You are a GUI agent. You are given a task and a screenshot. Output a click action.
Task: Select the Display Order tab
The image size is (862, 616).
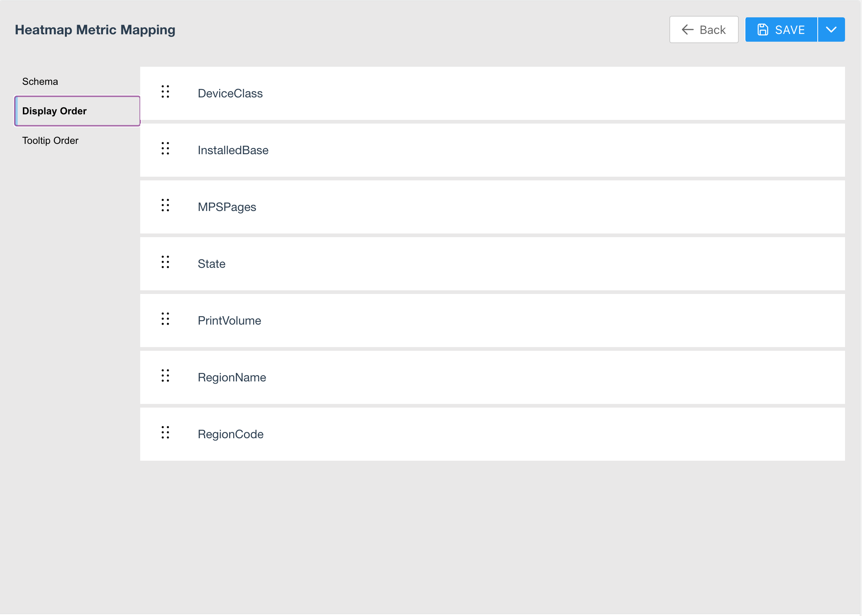(x=55, y=111)
